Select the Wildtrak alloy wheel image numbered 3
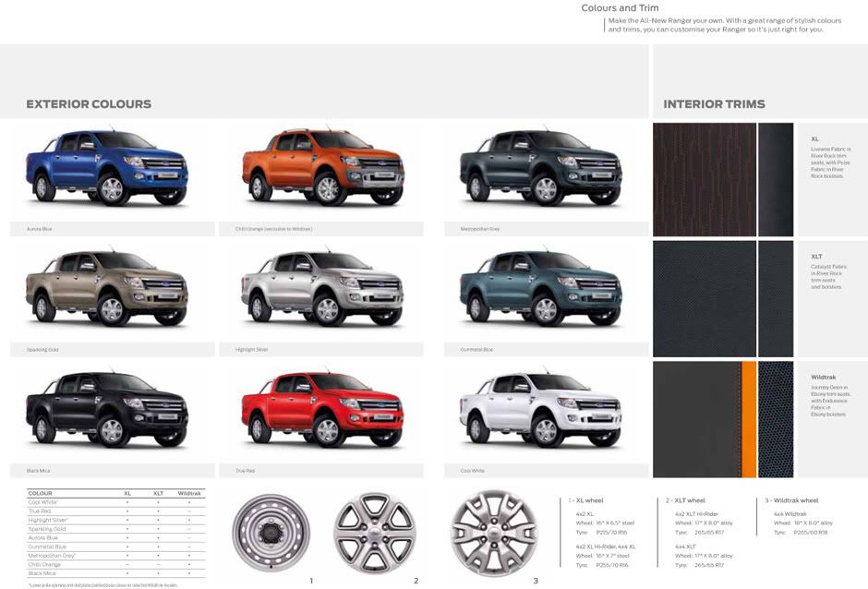The height and width of the screenshot is (589, 868). point(494,533)
